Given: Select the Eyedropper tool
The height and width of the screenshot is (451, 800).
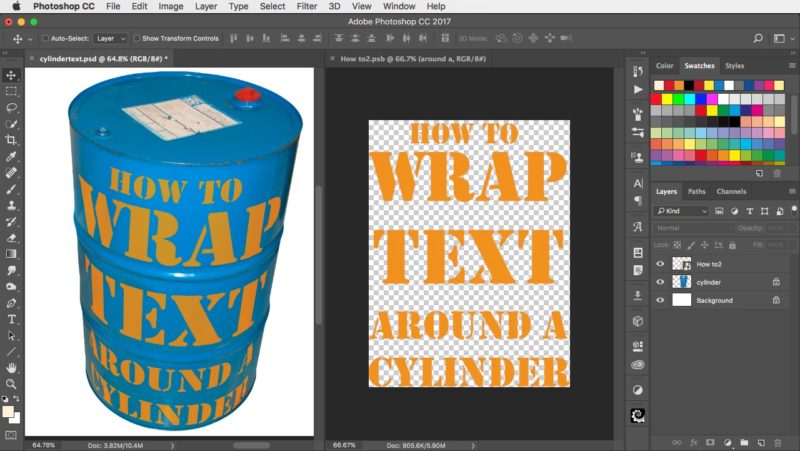Looking at the screenshot, I should pyautogui.click(x=11, y=157).
